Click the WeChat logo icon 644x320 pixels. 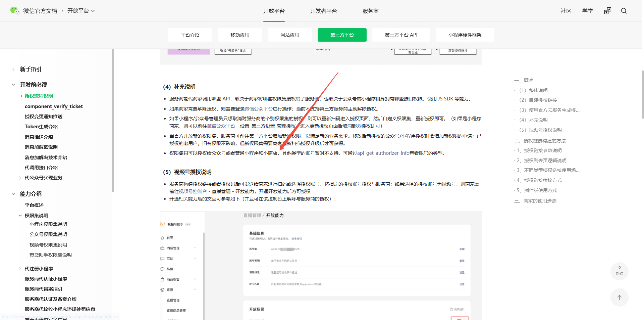tap(15, 11)
